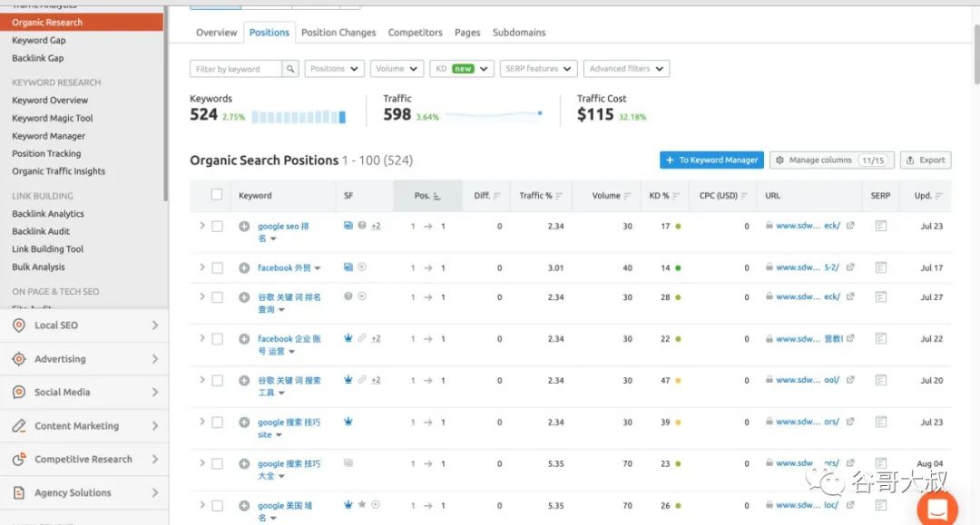Open the orange chat support bubble

pos(936,508)
